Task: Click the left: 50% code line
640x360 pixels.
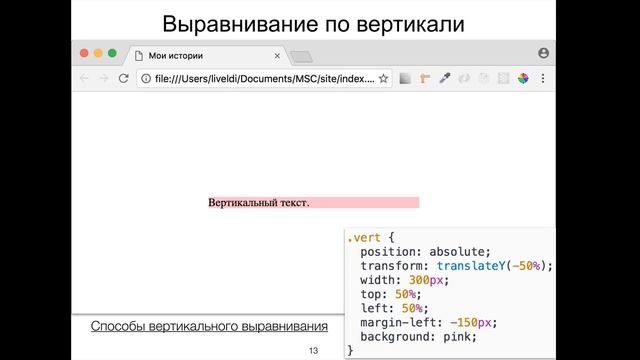Action: (x=394, y=308)
